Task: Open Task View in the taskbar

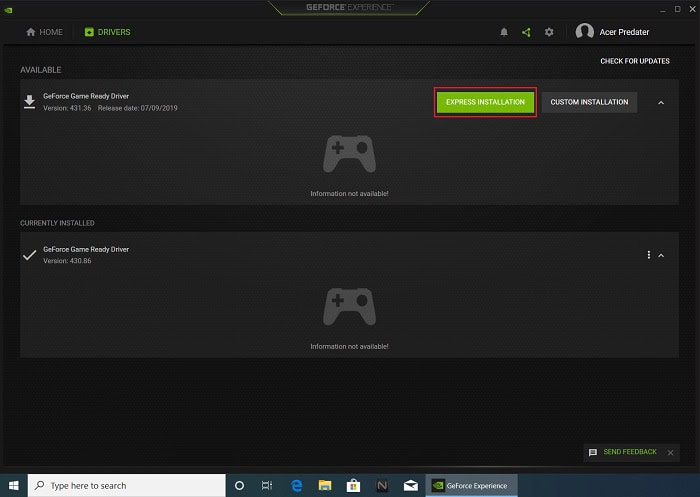Action: [267, 485]
